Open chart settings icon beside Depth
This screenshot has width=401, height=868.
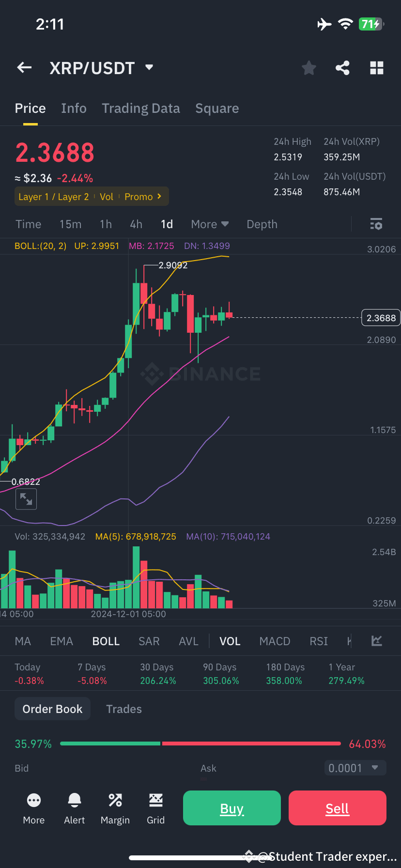point(376,224)
